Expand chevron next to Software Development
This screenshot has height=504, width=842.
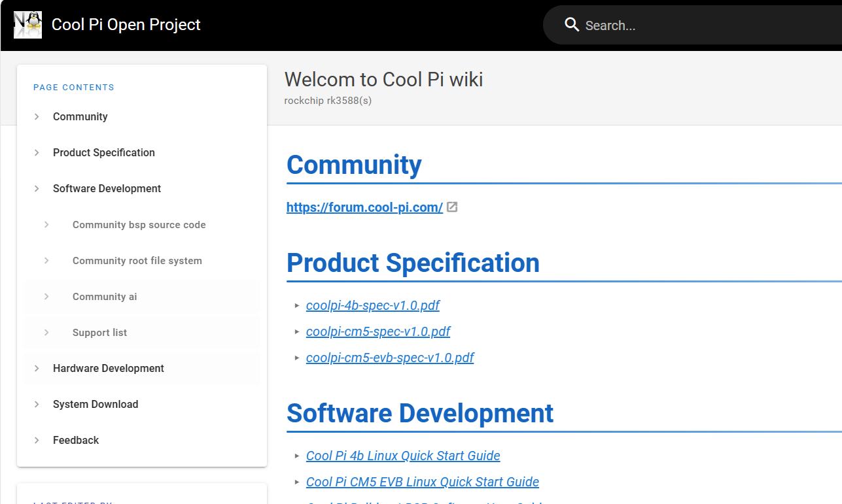tap(37, 188)
